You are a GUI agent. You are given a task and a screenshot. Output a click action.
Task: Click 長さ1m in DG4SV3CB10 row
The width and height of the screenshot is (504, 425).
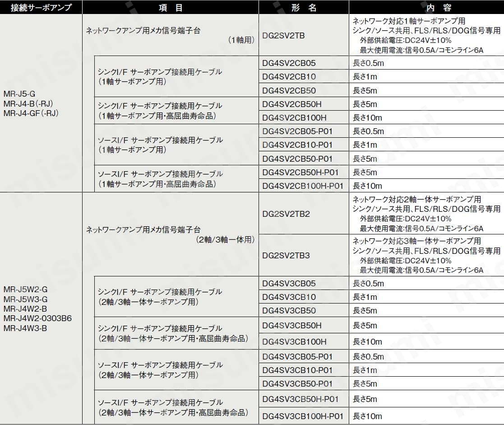coord(365,297)
